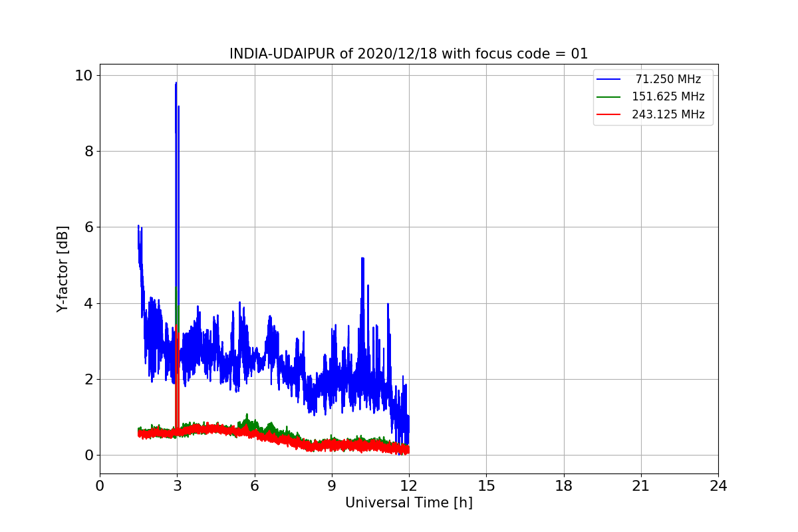
Task: Click the plot title INDIA-UDAIPUR of 2020/12/18
Action: click(409, 54)
